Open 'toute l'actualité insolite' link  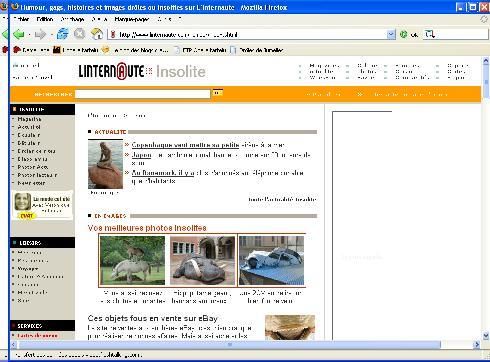pyautogui.click(x=282, y=199)
